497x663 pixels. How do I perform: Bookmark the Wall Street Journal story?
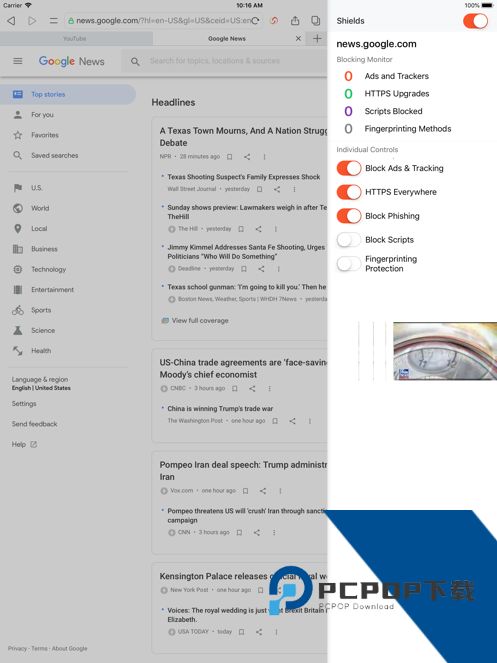tap(260, 189)
